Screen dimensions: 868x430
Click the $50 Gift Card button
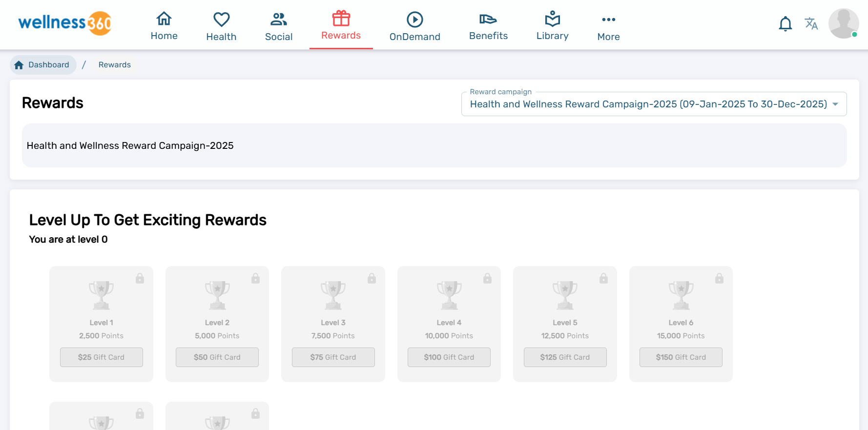click(x=217, y=357)
